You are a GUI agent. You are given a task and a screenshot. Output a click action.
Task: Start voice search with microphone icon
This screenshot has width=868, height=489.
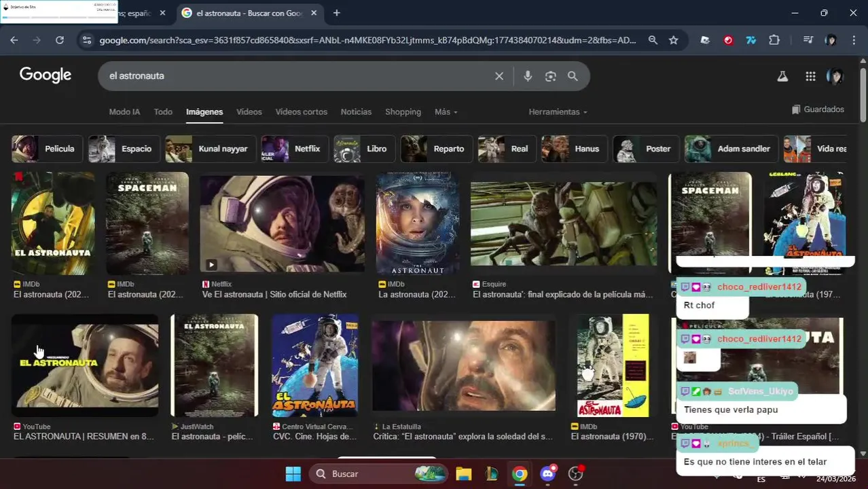(x=528, y=76)
